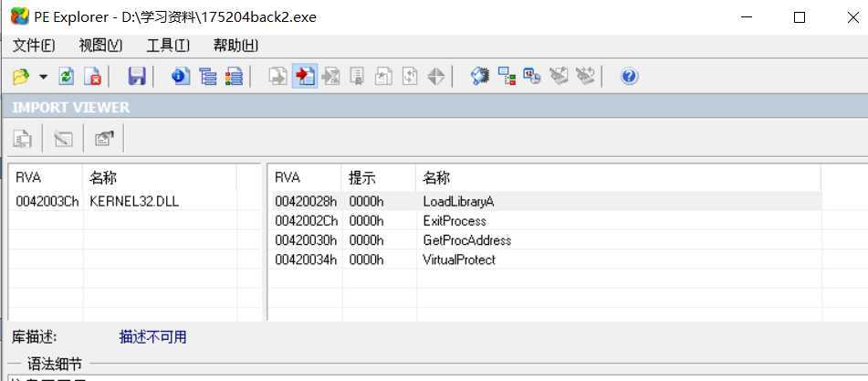The image size is (868, 381).
Task: Click the Remove Debug Info gray icon
Action: click(559, 77)
